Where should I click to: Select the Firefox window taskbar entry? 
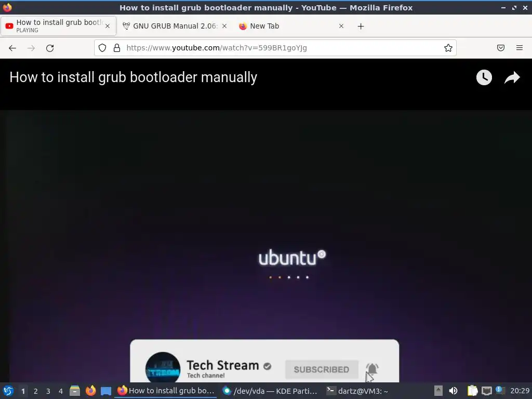click(x=166, y=391)
